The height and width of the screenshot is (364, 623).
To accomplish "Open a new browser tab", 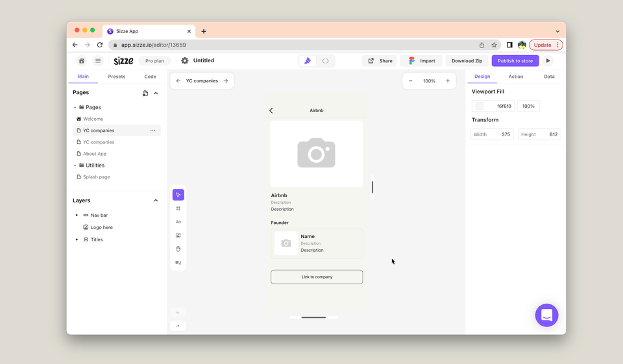I will tap(203, 31).
